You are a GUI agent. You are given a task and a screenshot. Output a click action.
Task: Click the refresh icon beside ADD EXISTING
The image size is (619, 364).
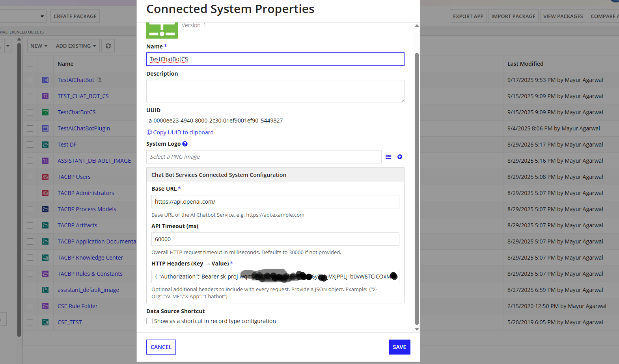tap(108, 46)
